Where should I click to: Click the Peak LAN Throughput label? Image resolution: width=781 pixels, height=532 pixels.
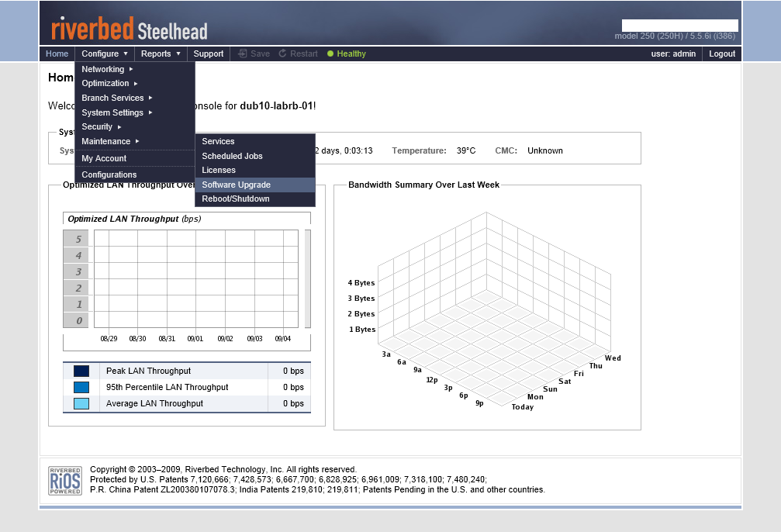coord(148,371)
